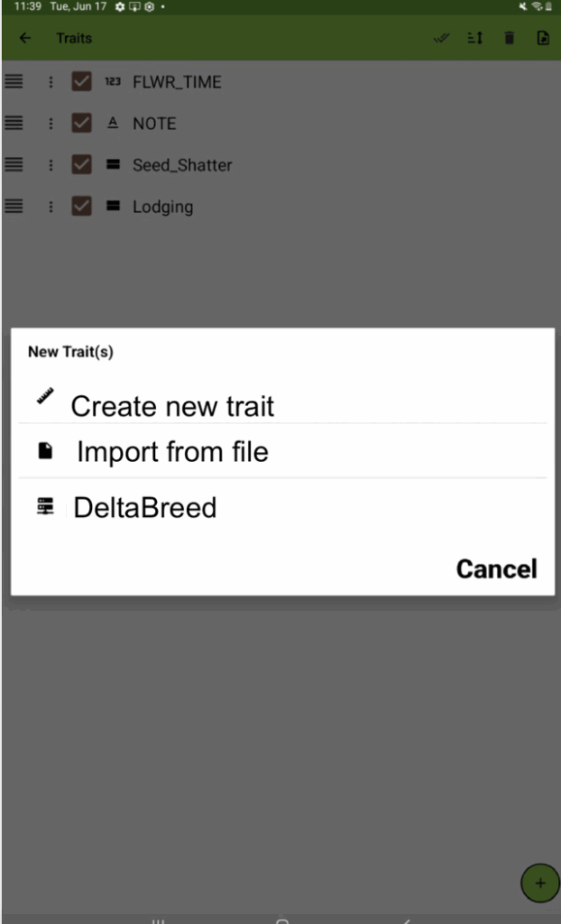The image size is (561, 924).
Task: Click the trash delete icon
Action: (x=510, y=39)
